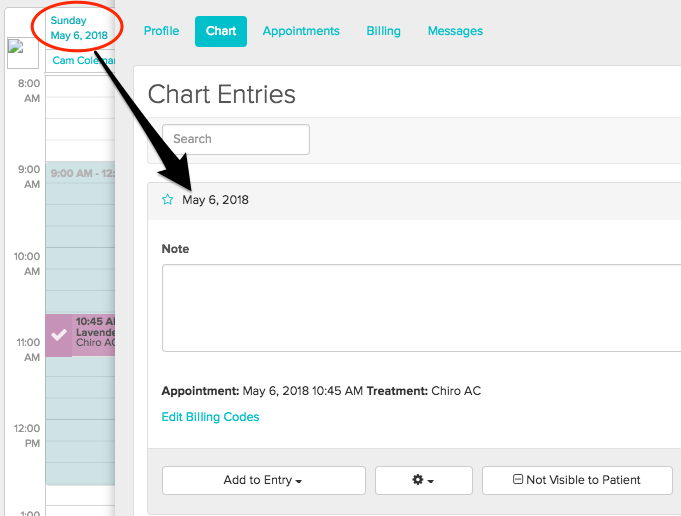Open the Profile tab
Image resolution: width=681 pixels, height=516 pixels.
(x=161, y=31)
